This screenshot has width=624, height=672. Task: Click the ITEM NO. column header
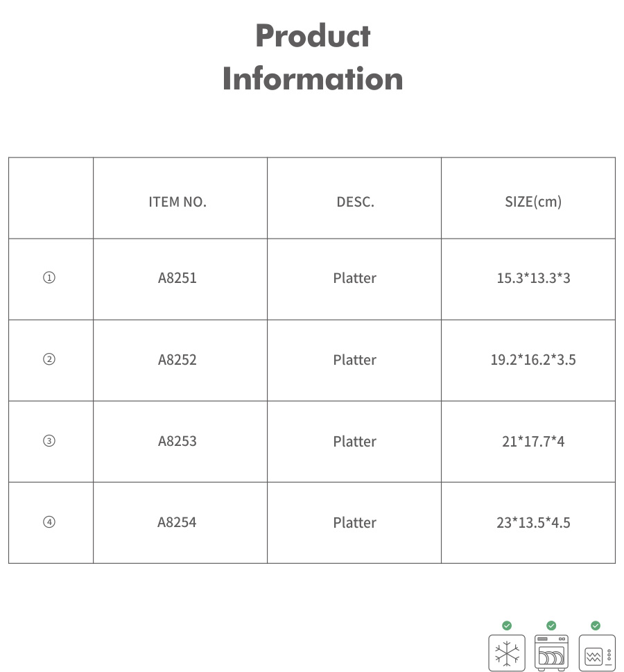(177, 203)
